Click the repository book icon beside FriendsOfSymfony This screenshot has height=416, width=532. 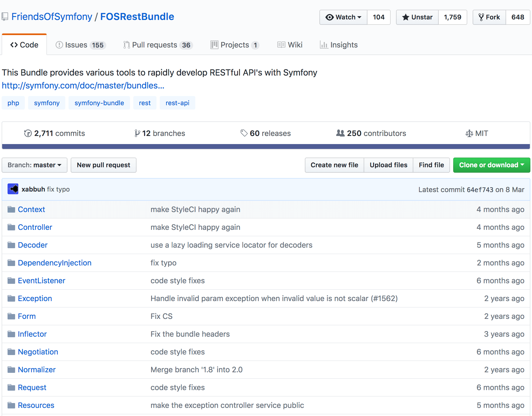pos(5,17)
